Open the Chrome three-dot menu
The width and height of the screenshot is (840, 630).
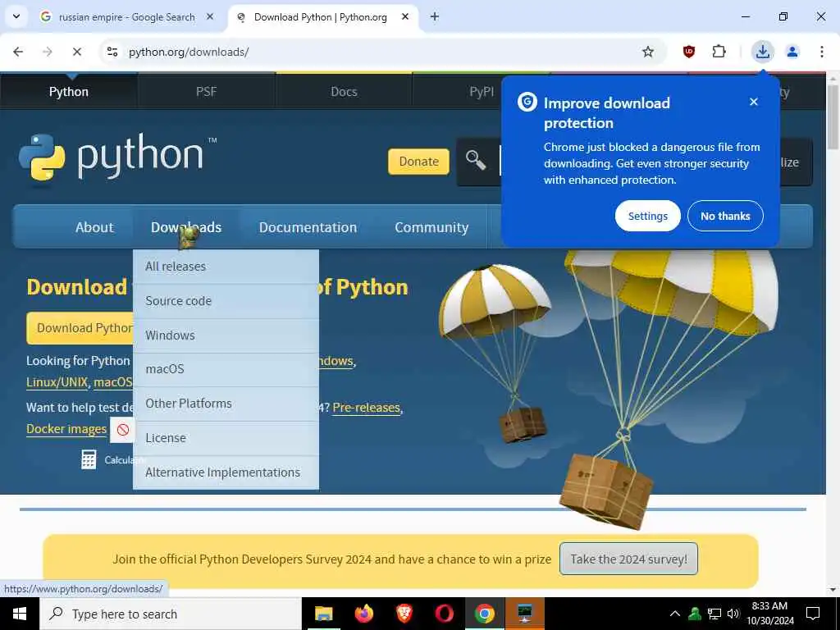[822, 52]
